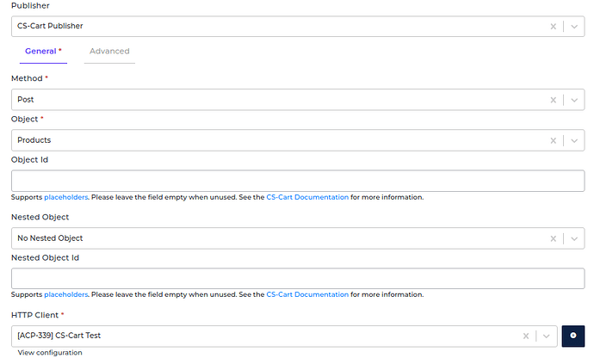Open the HTTP Client select field

click(284, 336)
